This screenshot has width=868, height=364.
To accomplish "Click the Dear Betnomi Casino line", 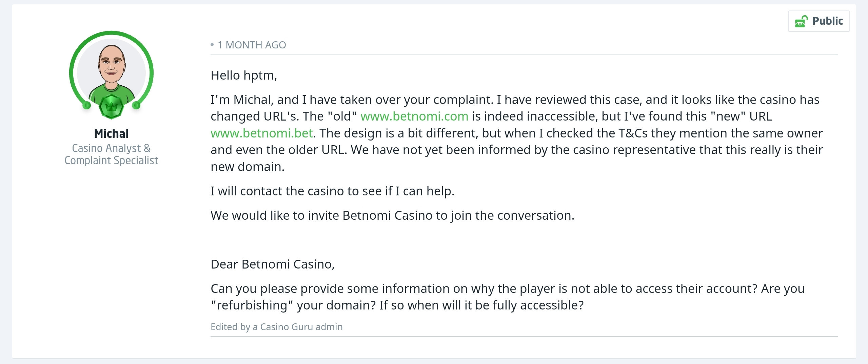I will [273, 264].
